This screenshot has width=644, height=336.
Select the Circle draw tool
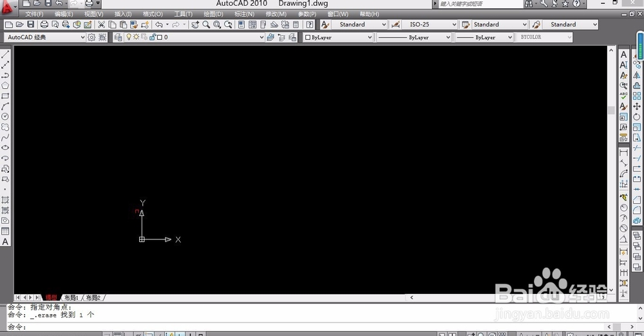(5, 117)
